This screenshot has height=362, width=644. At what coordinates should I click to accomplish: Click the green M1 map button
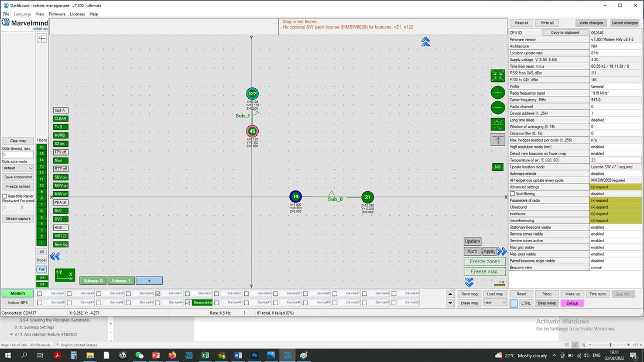coord(498,167)
